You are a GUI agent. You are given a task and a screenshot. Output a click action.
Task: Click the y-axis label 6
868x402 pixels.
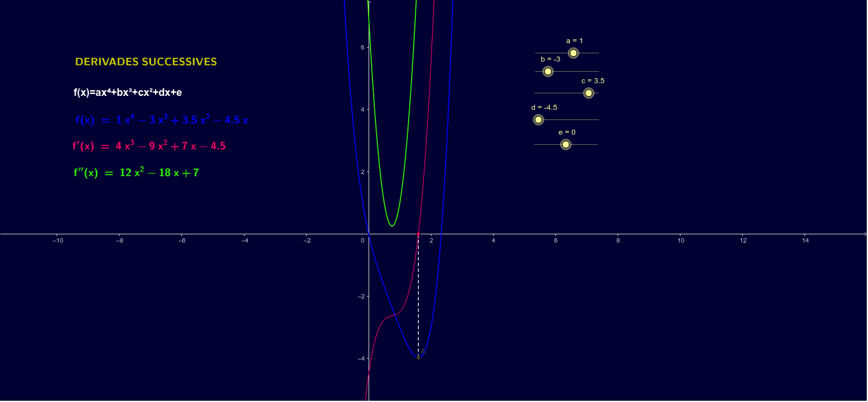tap(362, 47)
